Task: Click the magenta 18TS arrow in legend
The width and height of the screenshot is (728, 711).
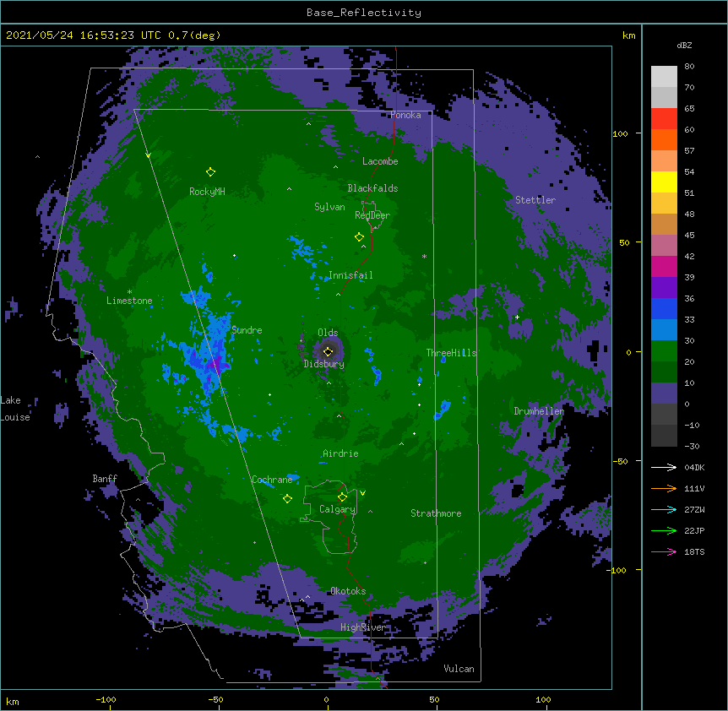Action: pyautogui.click(x=664, y=551)
